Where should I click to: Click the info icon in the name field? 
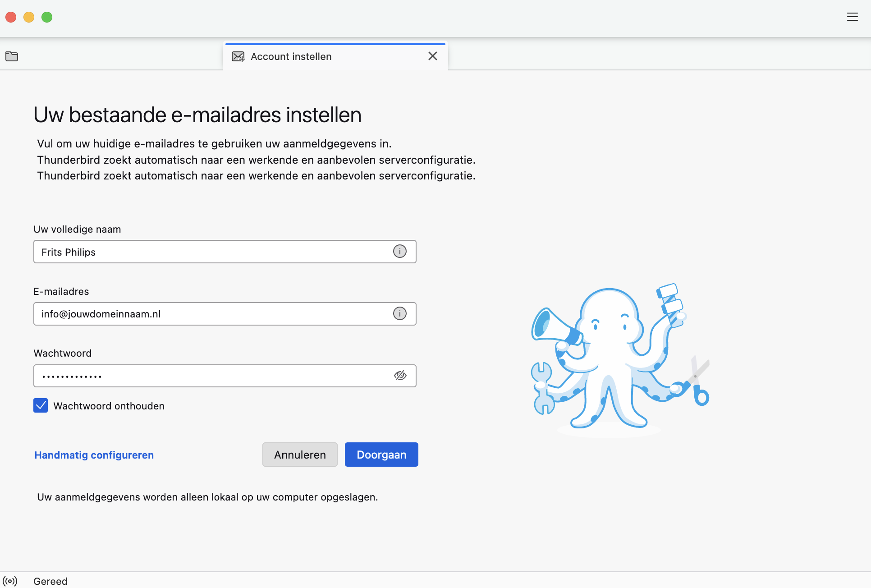[x=399, y=252]
